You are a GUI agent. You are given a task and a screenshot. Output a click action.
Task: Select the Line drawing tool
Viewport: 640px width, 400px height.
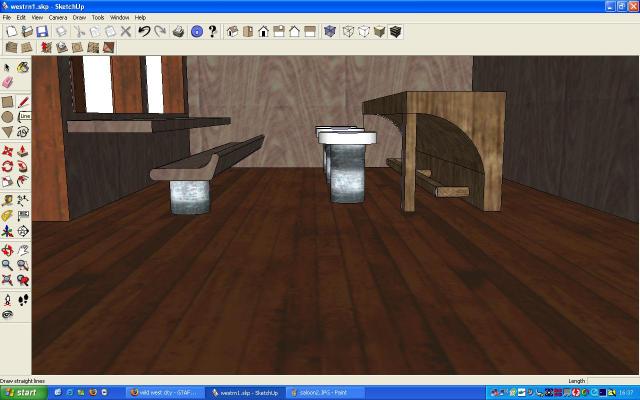[x=23, y=101]
